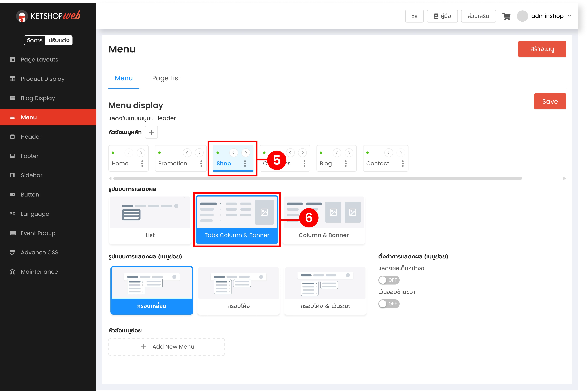Open Advance CSS in sidebar
Screen dimensions: 588x391
[x=39, y=252]
